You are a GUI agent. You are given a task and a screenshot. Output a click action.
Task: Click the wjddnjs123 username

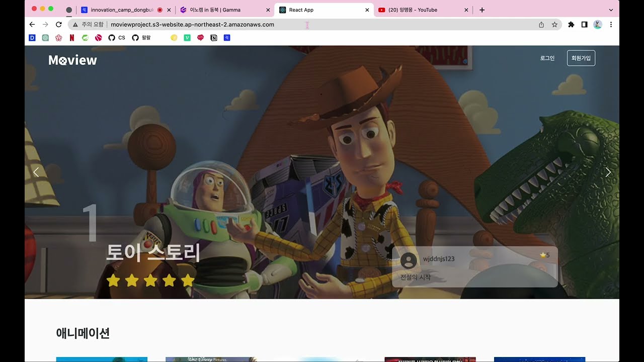(439, 259)
